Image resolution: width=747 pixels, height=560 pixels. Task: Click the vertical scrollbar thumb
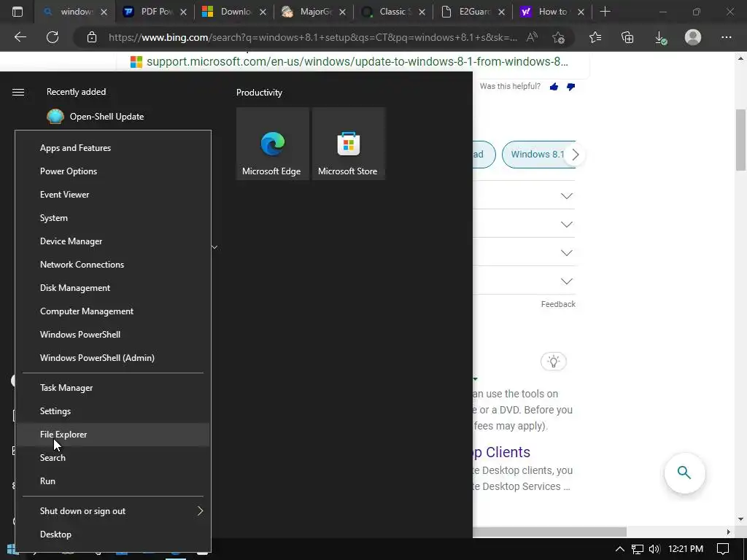click(740, 139)
